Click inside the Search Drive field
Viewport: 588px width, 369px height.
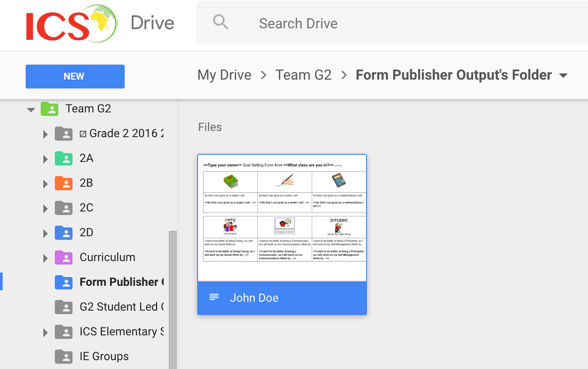click(x=398, y=23)
